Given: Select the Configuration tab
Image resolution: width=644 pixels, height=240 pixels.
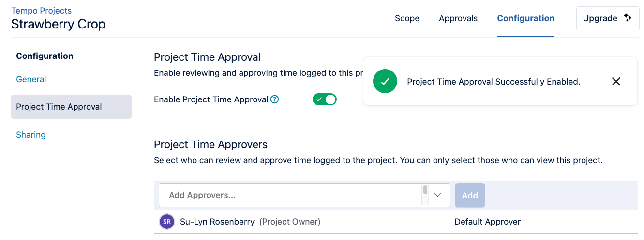Looking at the screenshot, I should [525, 18].
